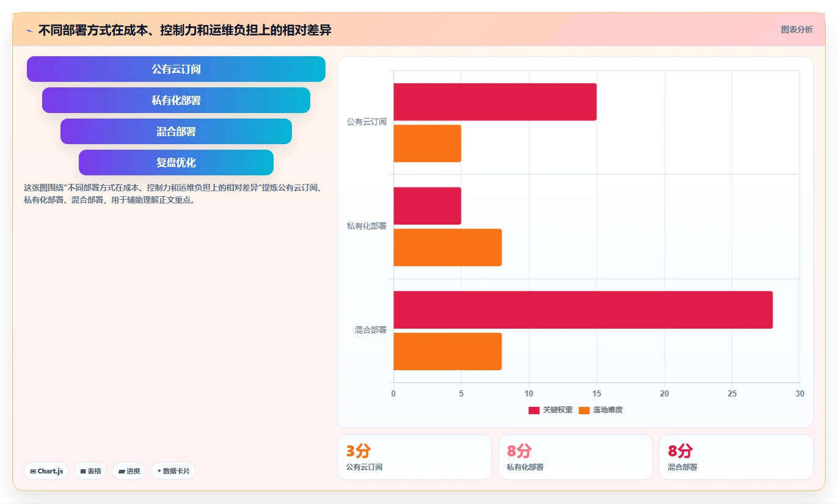Open the 8分 混合部署 data card
838x504 pixels.
pyautogui.click(x=737, y=457)
